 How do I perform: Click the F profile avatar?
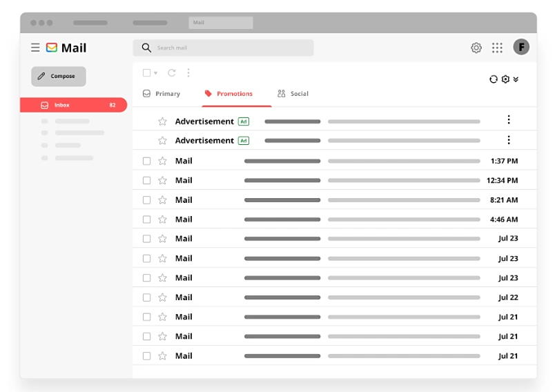point(521,47)
